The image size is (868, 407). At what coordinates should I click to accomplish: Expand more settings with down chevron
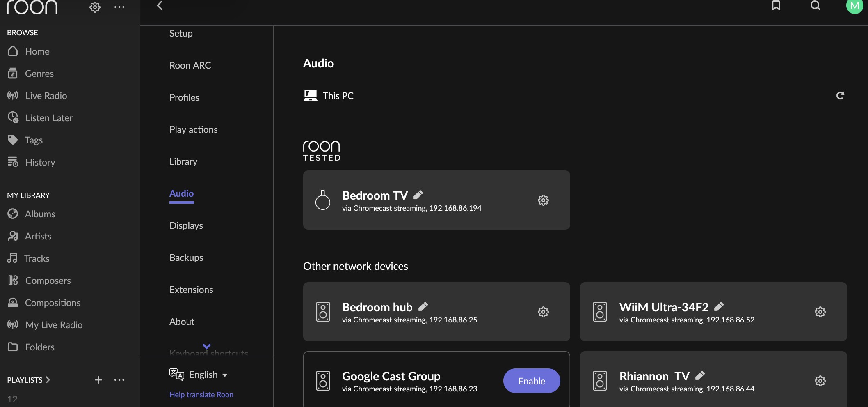(207, 346)
